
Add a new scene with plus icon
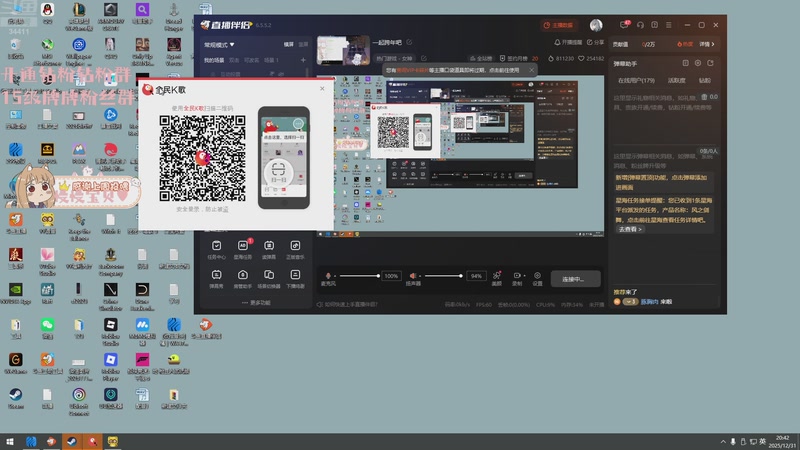click(303, 60)
